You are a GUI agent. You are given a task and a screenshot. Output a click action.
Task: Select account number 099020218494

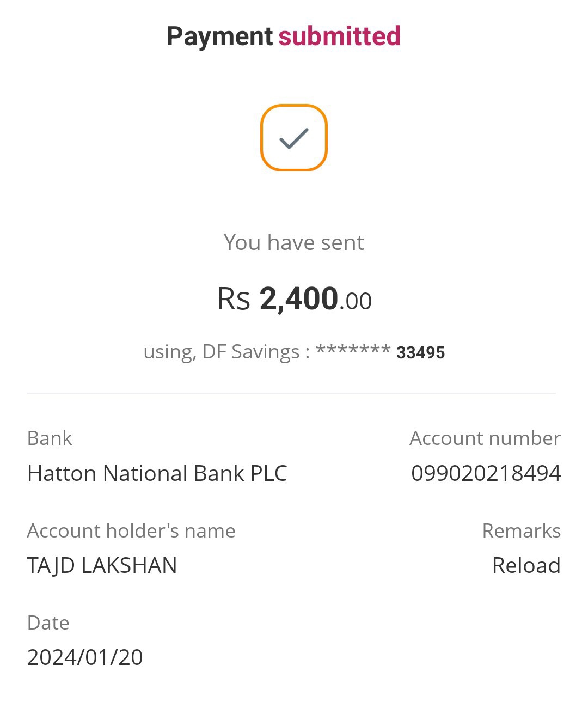click(x=486, y=473)
